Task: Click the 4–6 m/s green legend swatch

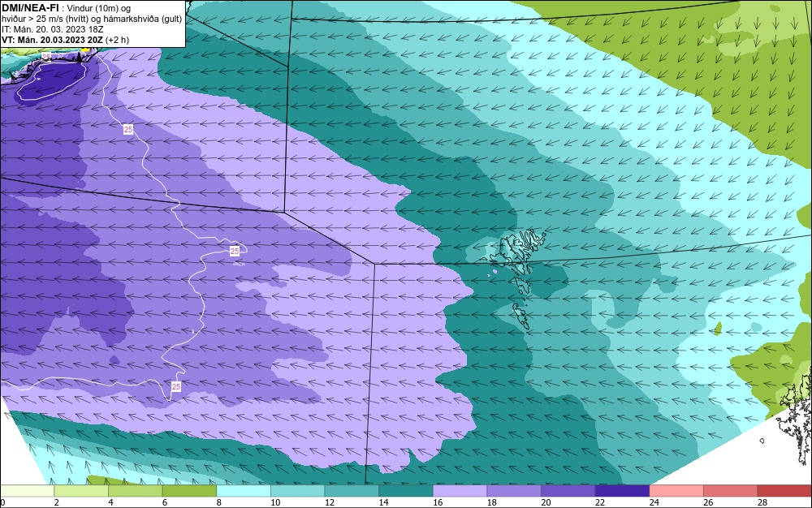Action: coord(135,491)
